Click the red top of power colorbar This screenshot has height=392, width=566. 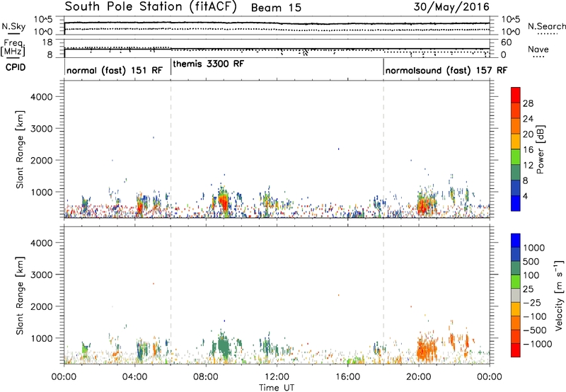pyautogui.click(x=516, y=95)
